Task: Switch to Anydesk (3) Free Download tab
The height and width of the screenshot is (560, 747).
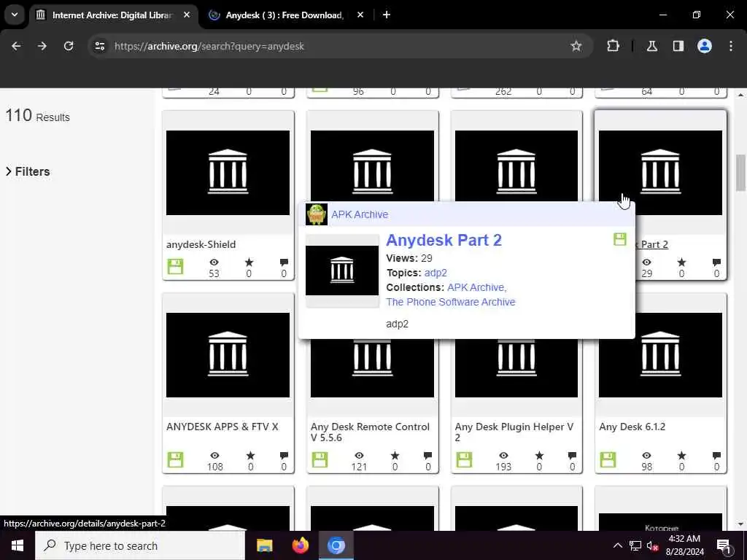Action: coord(285,15)
